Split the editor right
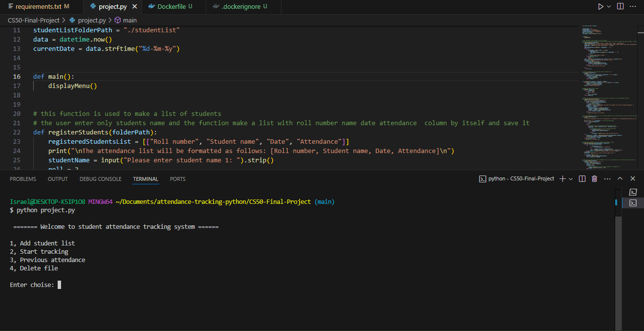This screenshot has height=331, width=644. (x=620, y=6)
